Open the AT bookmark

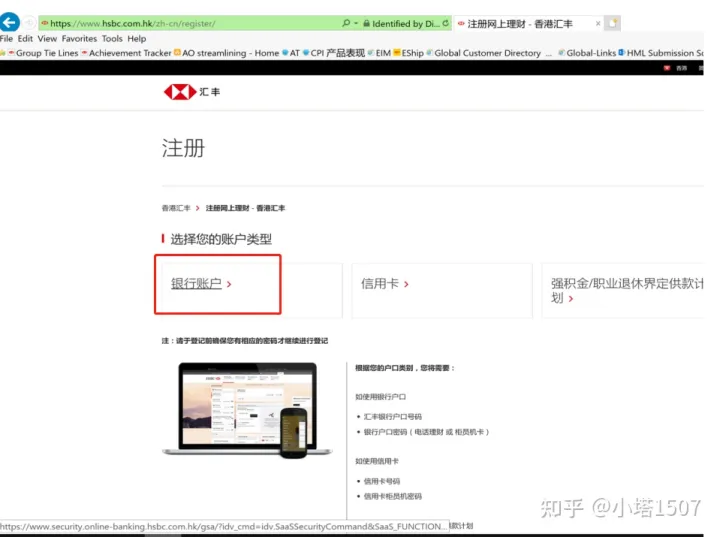(x=291, y=53)
